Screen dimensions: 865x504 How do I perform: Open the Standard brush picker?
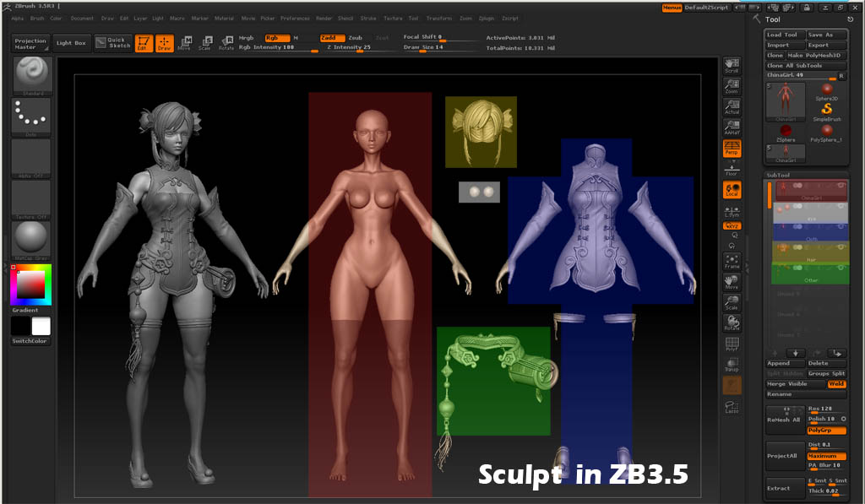(x=32, y=75)
